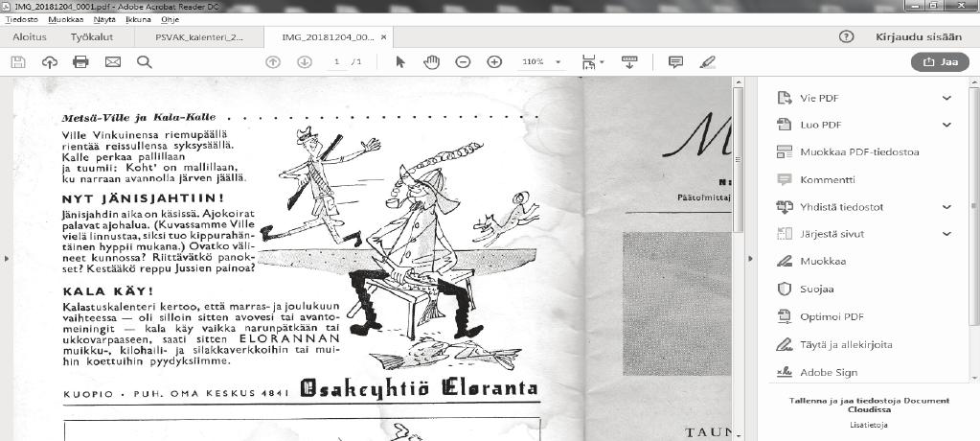Open help question mark icon
Image resolution: width=980 pixels, height=441 pixels.
846,36
